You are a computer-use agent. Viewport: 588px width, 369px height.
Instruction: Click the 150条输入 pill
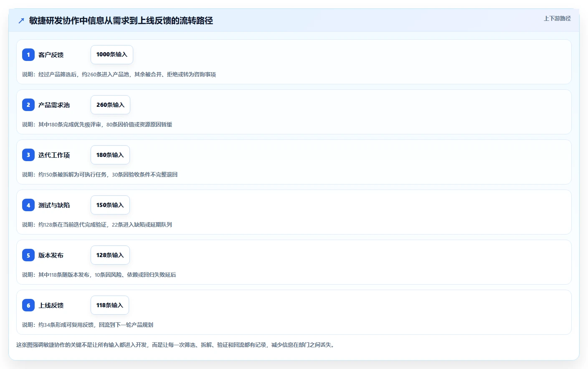(110, 205)
